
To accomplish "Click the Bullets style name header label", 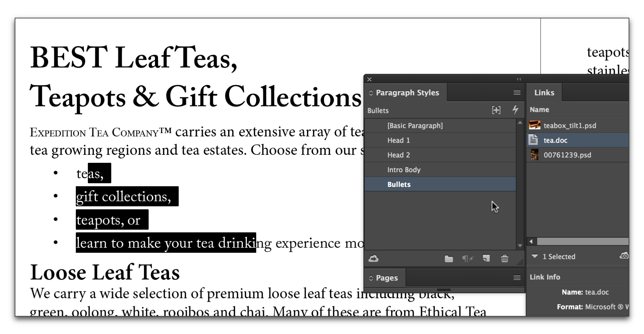I will click(378, 110).
